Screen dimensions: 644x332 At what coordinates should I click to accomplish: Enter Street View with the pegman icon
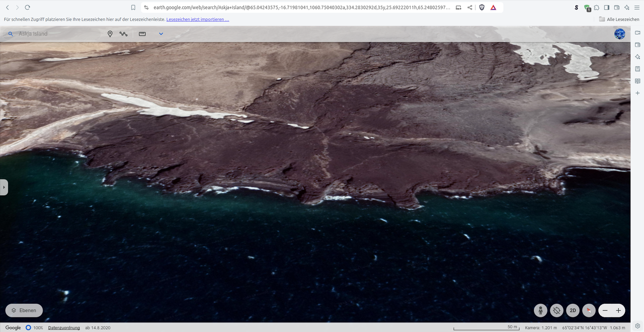point(540,310)
